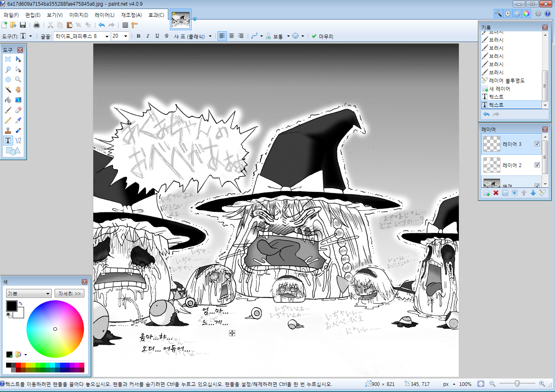Set text alignment to center
The height and width of the screenshot is (392, 555).
[231, 36]
